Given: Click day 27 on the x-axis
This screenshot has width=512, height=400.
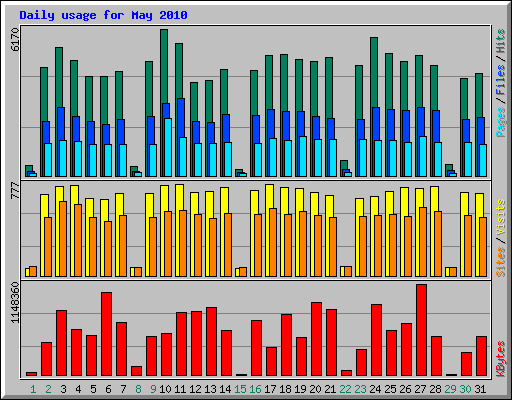Looking at the screenshot, I should (x=420, y=389).
